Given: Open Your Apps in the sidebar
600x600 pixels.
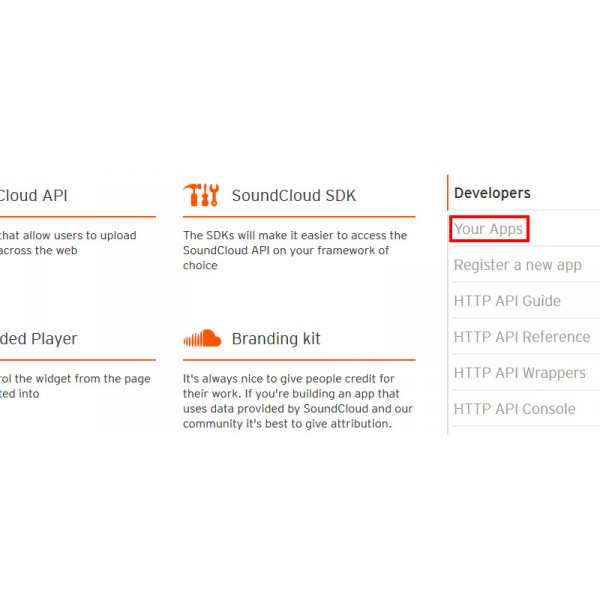Looking at the screenshot, I should click(488, 229).
